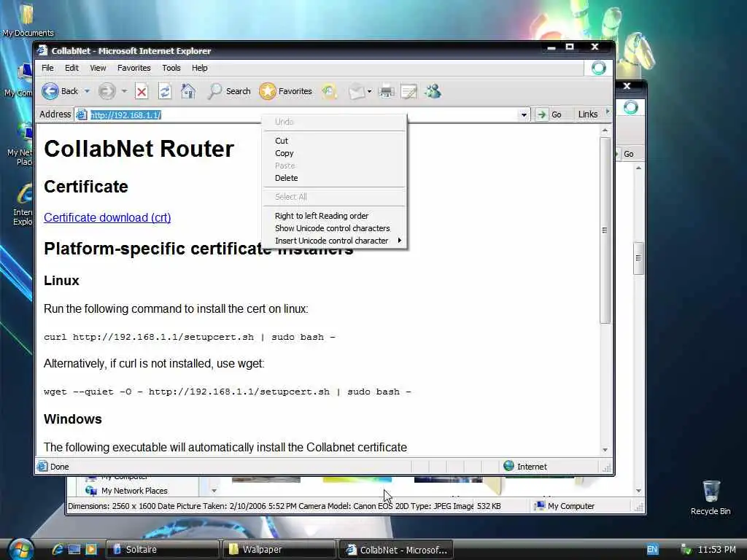Open Recycle Bin desktop icon
The width and height of the screenshot is (747, 560).
[x=711, y=498]
